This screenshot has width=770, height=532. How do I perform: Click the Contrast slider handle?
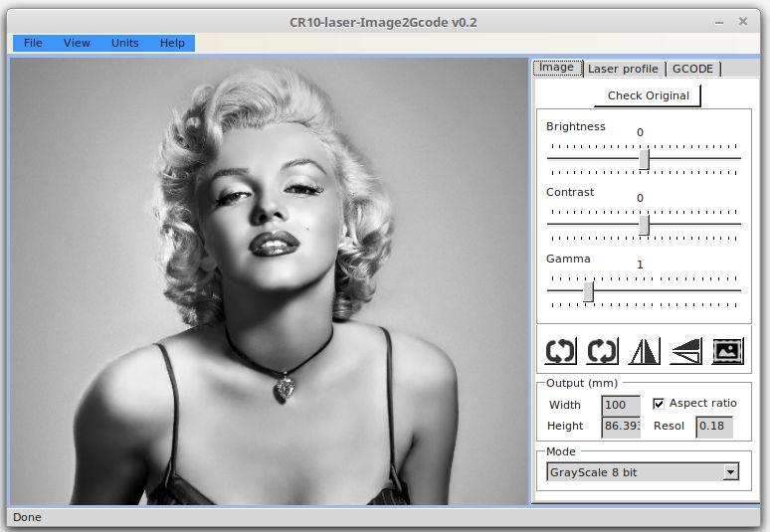644,226
